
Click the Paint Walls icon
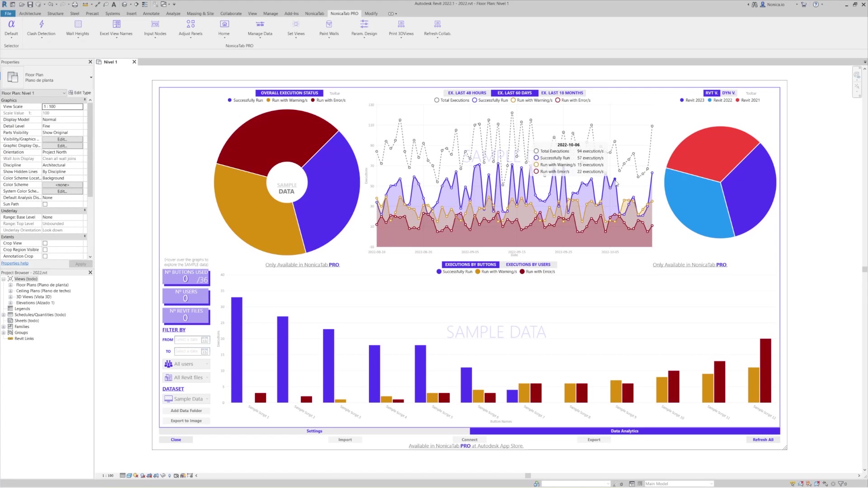point(329,24)
